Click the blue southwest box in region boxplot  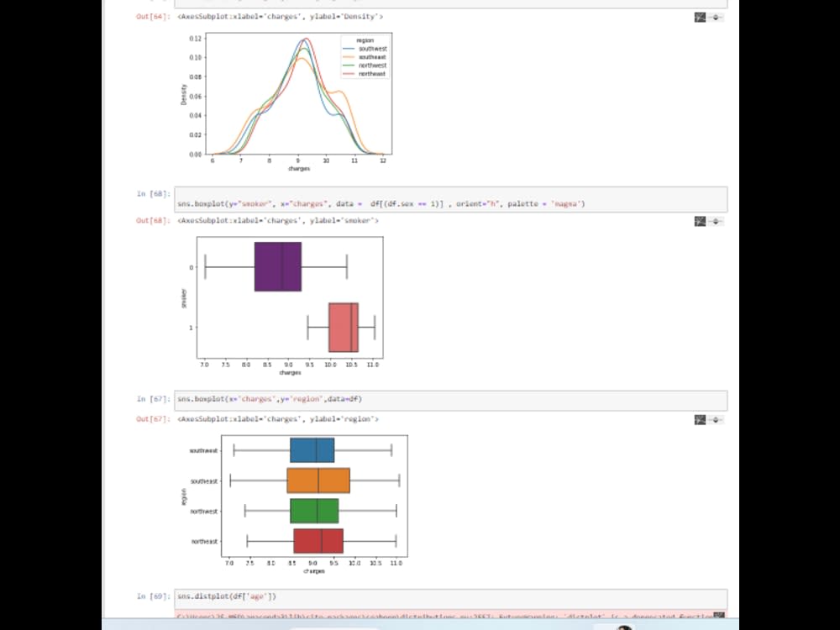pos(312,450)
